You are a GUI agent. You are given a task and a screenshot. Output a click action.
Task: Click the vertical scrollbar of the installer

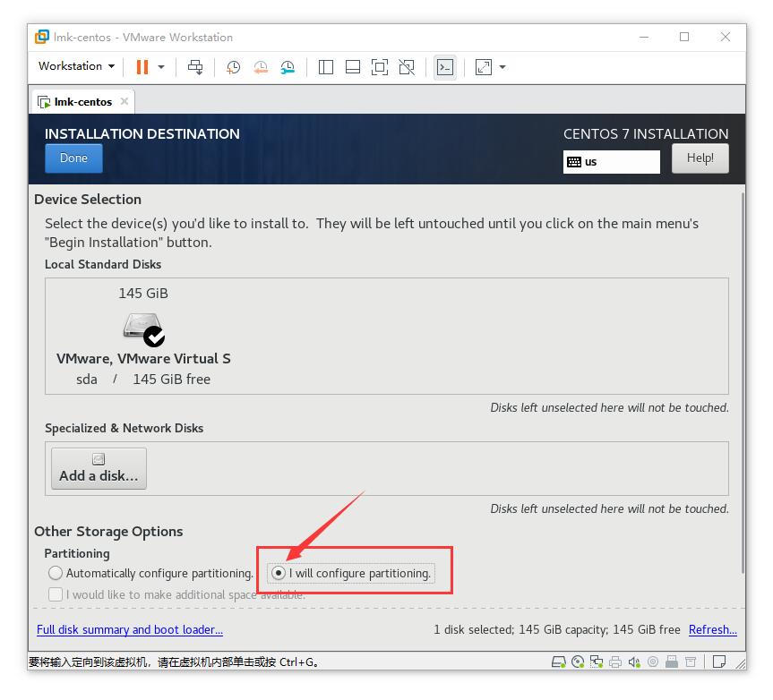point(743,383)
